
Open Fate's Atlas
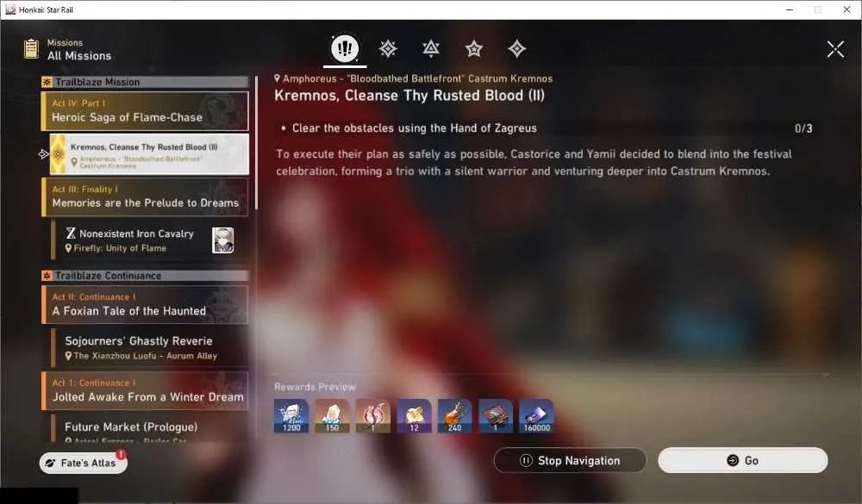pyautogui.click(x=84, y=463)
